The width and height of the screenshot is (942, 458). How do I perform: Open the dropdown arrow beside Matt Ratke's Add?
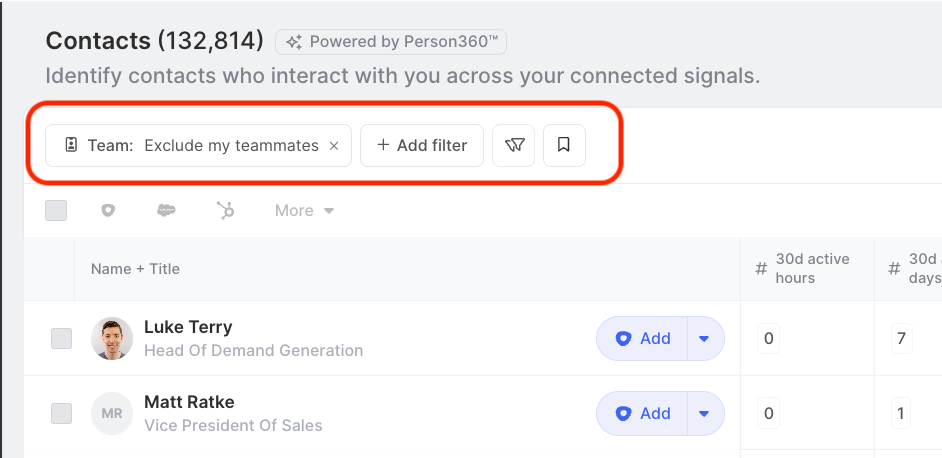pos(705,414)
